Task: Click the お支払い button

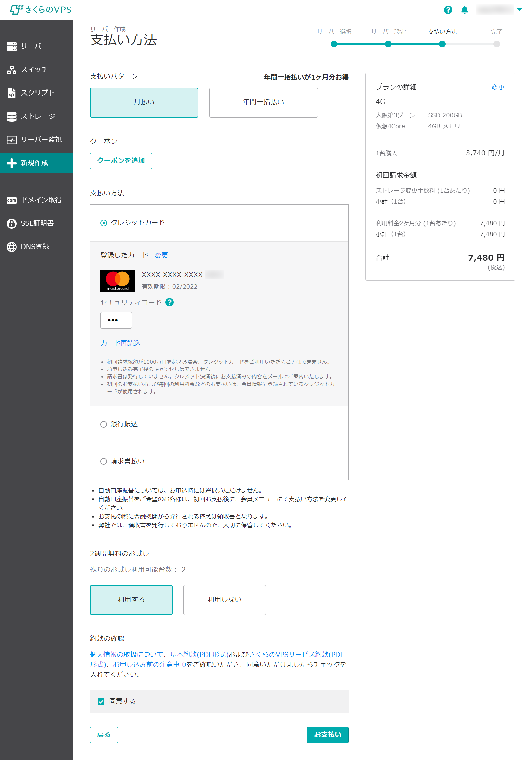Action: [327, 735]
